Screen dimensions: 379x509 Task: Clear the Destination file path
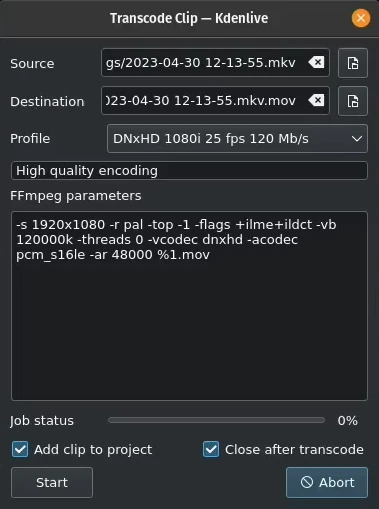point(316,100)
